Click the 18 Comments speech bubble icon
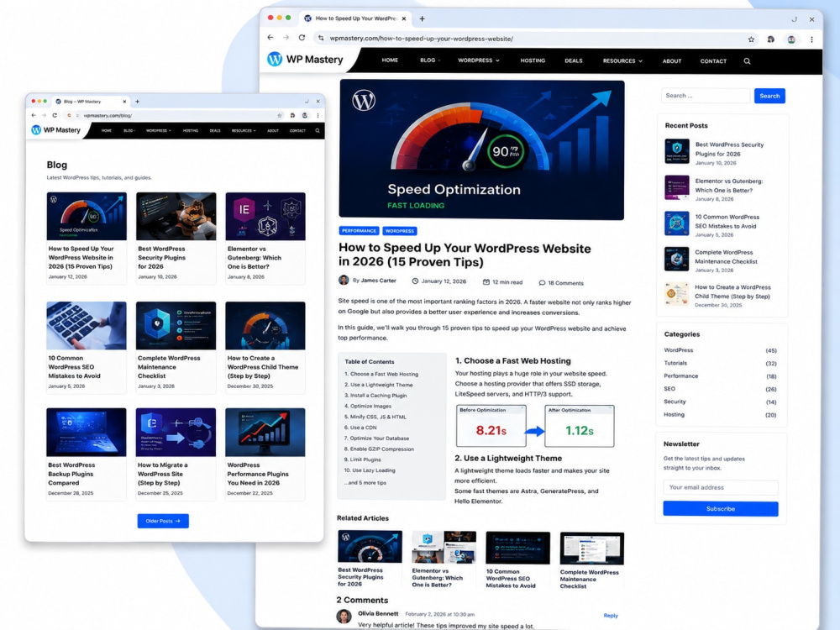Viewport: 840px width, 630px height. point(542,283)
